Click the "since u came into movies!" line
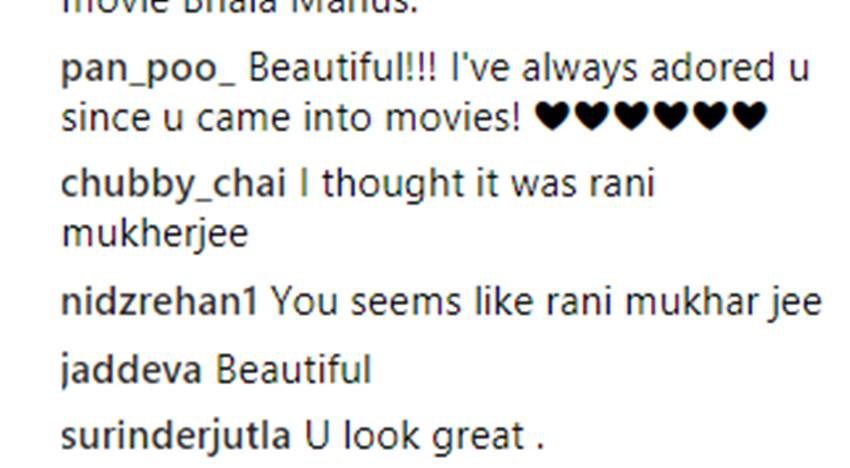 (291, 118)
